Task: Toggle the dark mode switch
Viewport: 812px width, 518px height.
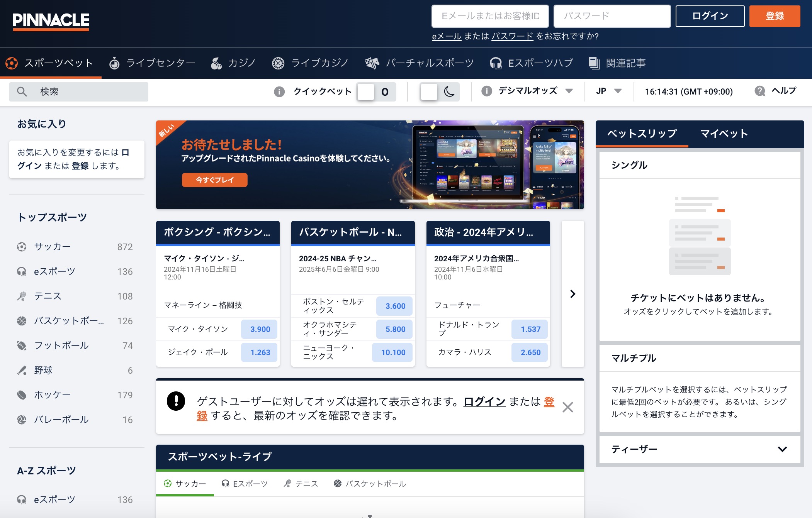Action: [440, 92]
